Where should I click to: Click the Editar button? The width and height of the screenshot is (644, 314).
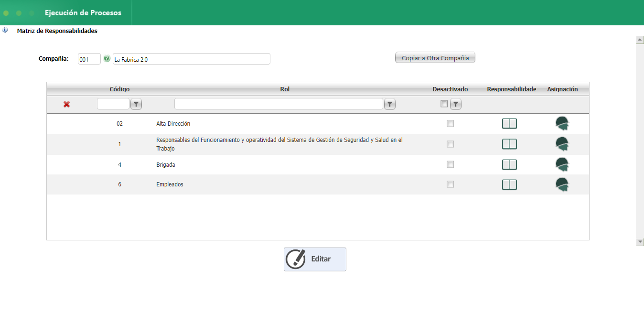[315, 259]
